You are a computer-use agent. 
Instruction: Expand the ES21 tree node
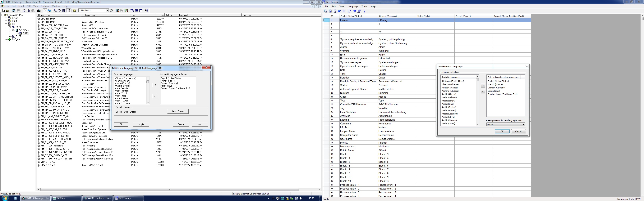point(6,21)
